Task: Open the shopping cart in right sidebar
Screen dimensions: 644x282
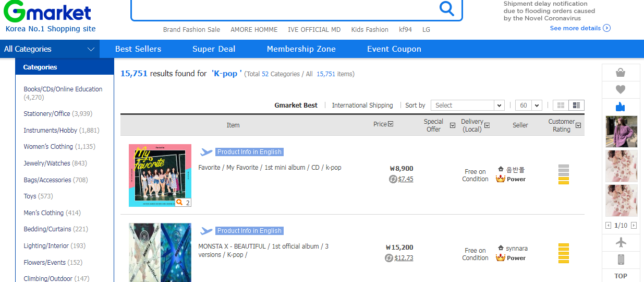Action: click(x=620, y=73)
